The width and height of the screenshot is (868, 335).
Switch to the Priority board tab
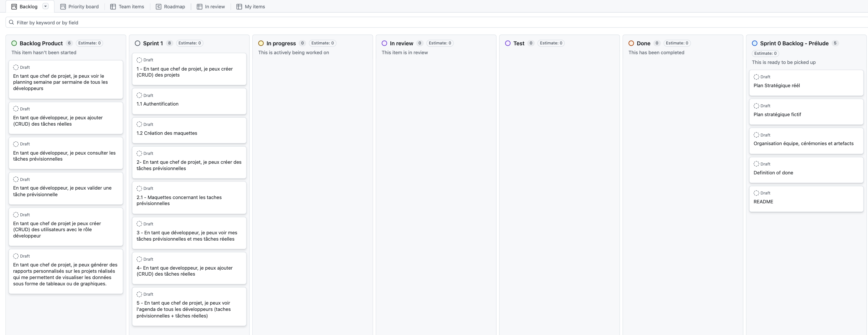pos(79,6)
